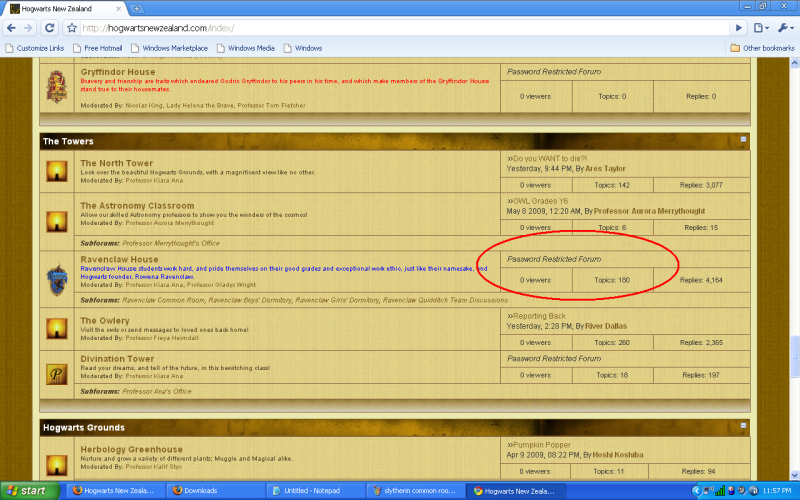
Task: View Professor Aurora Merrythought's last-post profile link
Action: tap(649, 211)
